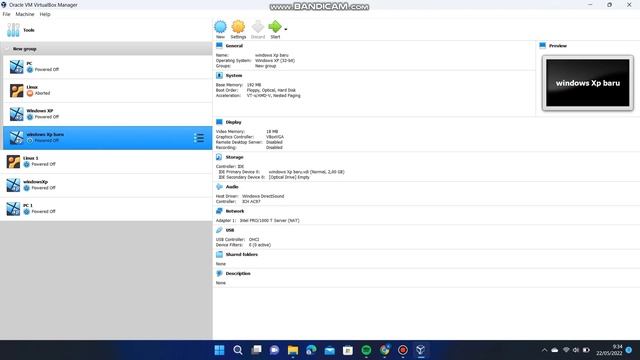Open the Machine menu
Viewport: 640px width, 360px height.
tap(25, 14)
